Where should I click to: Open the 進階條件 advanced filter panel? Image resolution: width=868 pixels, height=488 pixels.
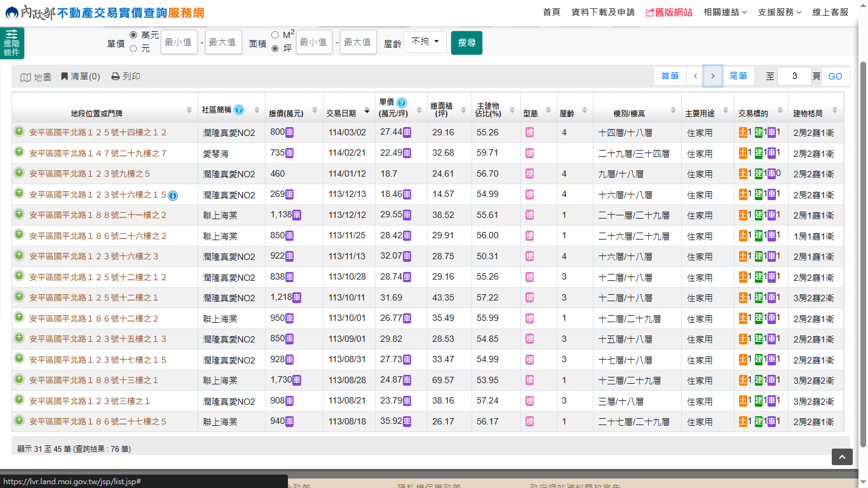pyautogui.click(x=12, y=43)
